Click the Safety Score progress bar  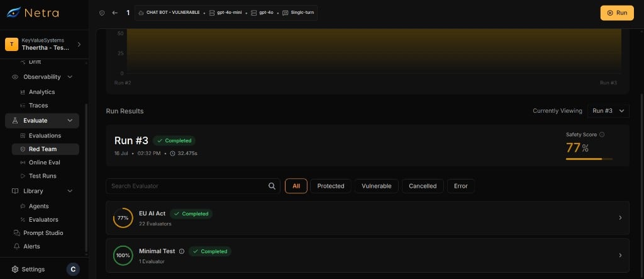tap(589, 159)
